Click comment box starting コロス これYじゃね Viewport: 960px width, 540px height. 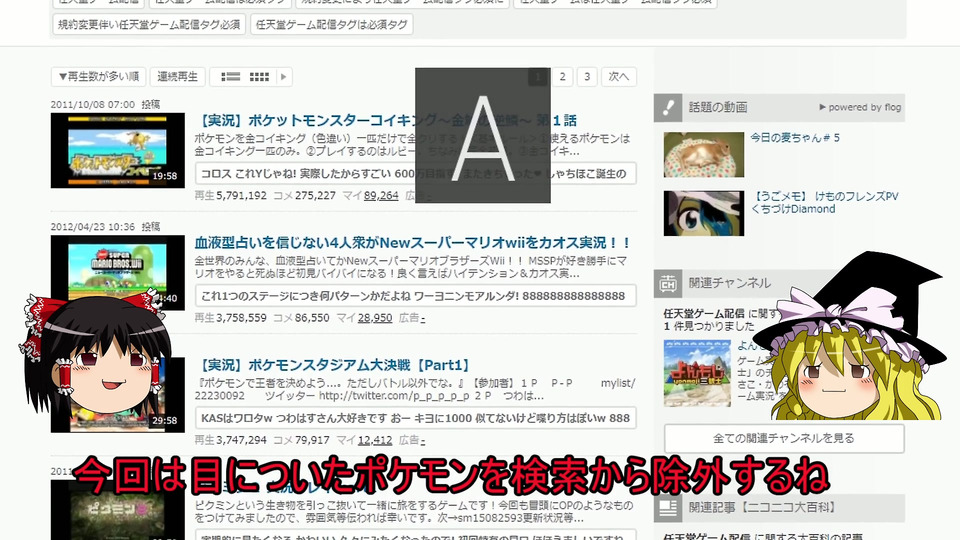point(416,173)
